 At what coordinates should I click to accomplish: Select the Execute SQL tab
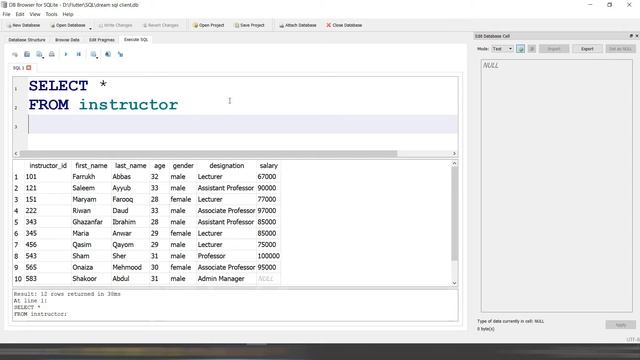[136, 40]
